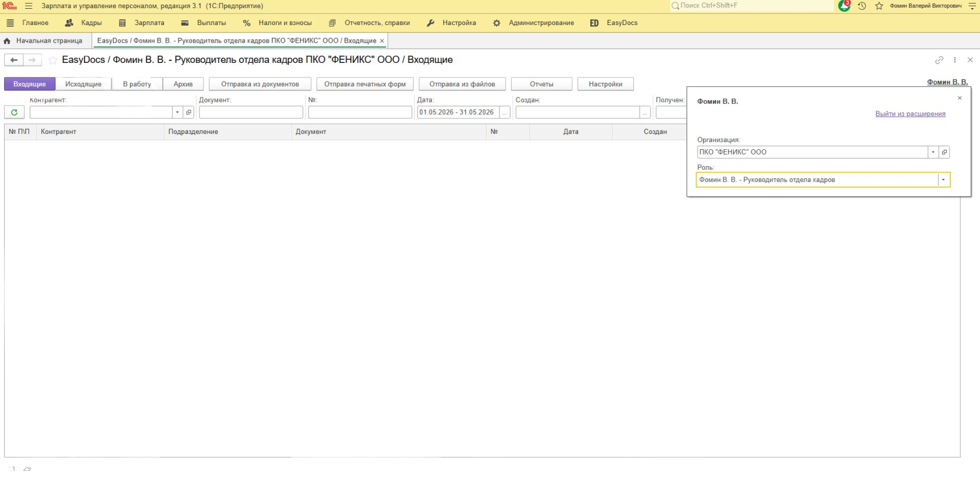
Task: Focus the Дата period field
Action: [459, 112]
